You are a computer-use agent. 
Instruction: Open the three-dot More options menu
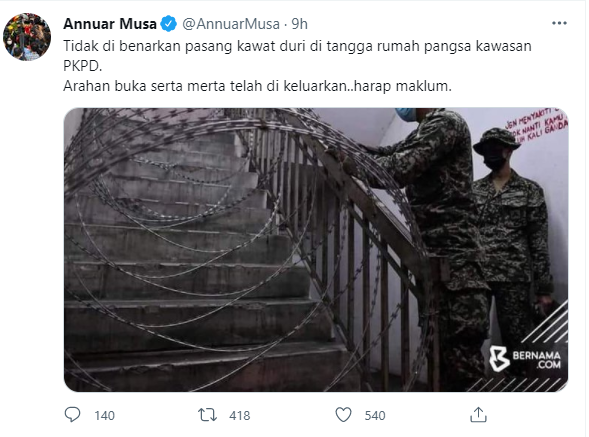[559, 23]
